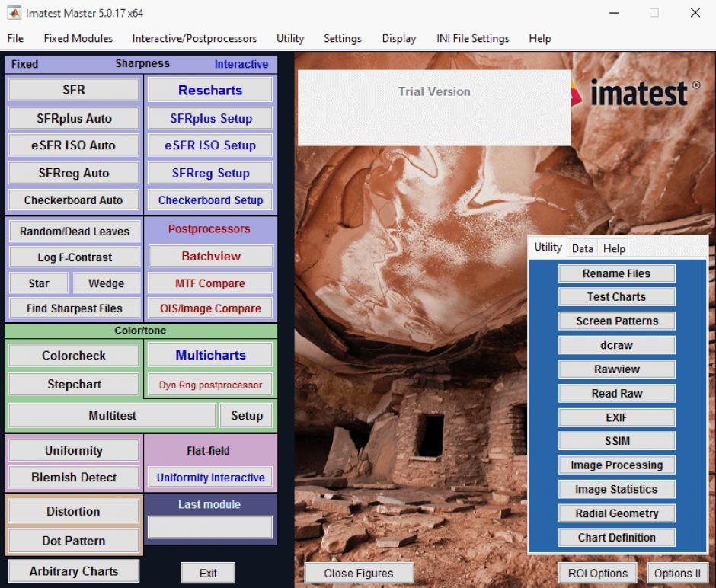Open Multicharts module

[x=210, y=355]
